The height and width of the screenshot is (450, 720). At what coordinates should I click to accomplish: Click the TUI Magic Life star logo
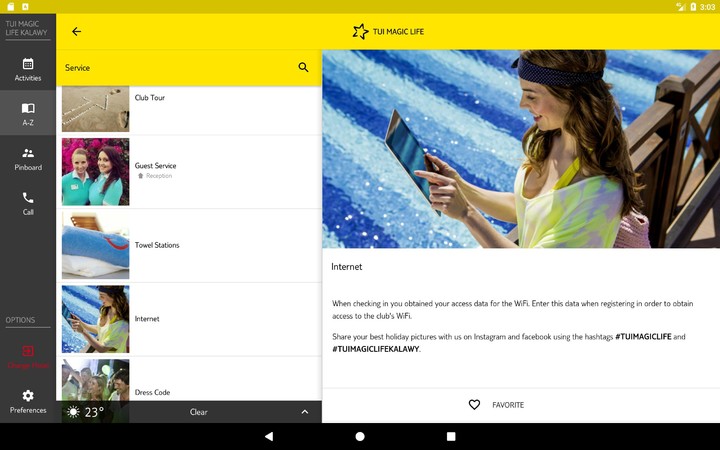pos(361,32)
